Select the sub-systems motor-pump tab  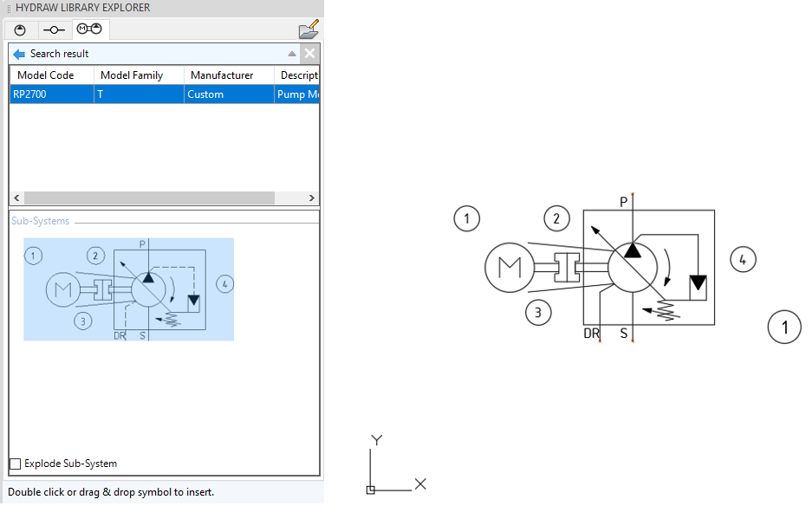pyautogui.click(x=90, y=29)
